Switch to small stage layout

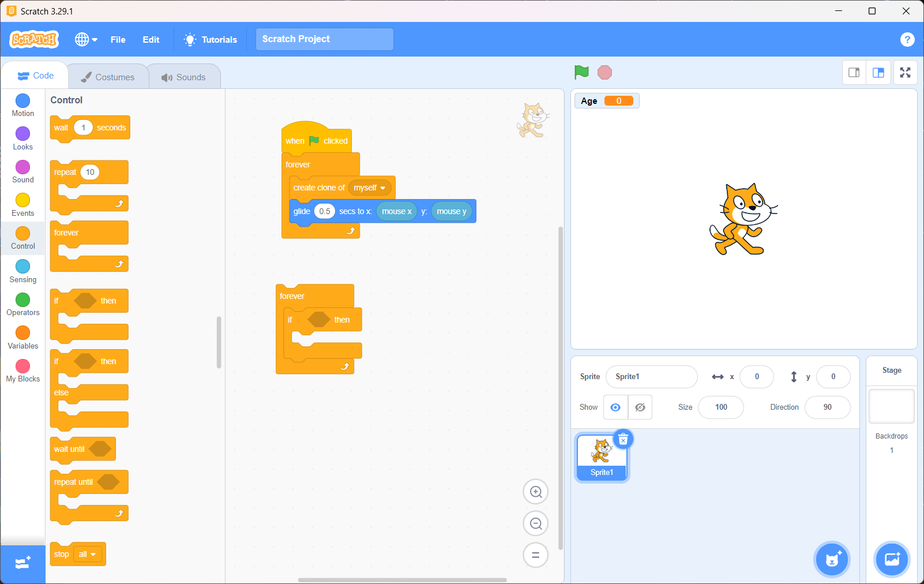854,73
